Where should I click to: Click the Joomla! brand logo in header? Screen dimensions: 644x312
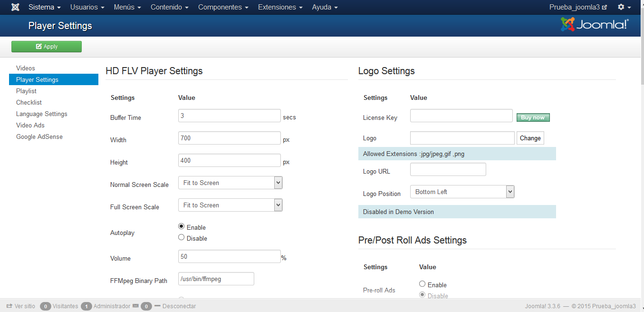click(595, 25)
